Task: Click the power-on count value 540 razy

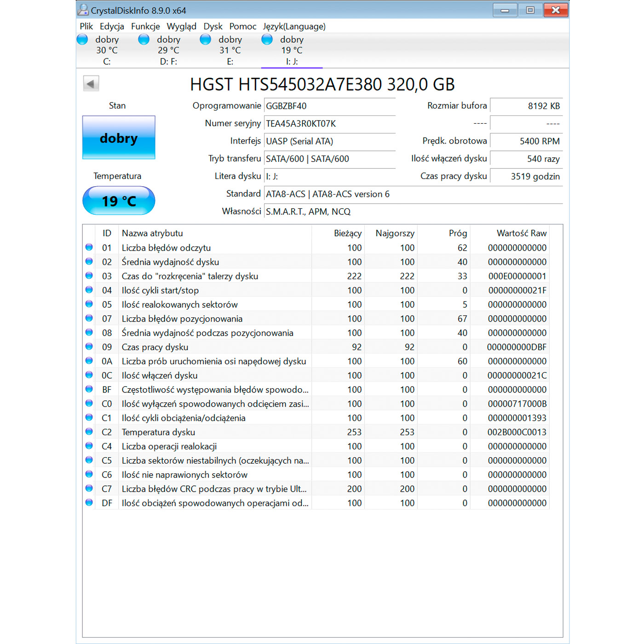Action: click(x=526, y=159)
